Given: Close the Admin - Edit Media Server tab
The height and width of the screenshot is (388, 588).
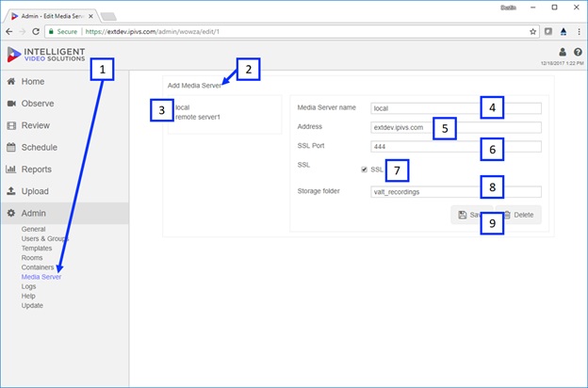Looking at the screenshot, I should pyautogui.click(x=90, y=16).
